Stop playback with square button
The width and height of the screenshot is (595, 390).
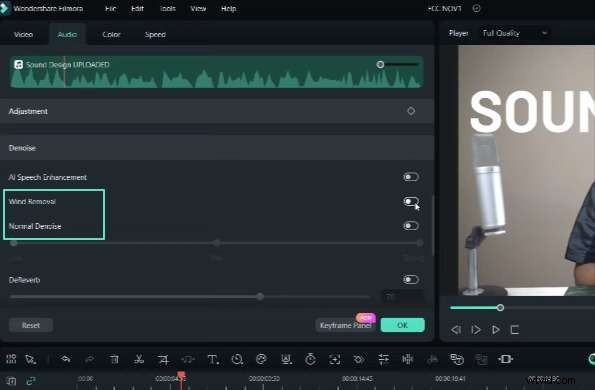pyautogui.click(x=515, y=330)
